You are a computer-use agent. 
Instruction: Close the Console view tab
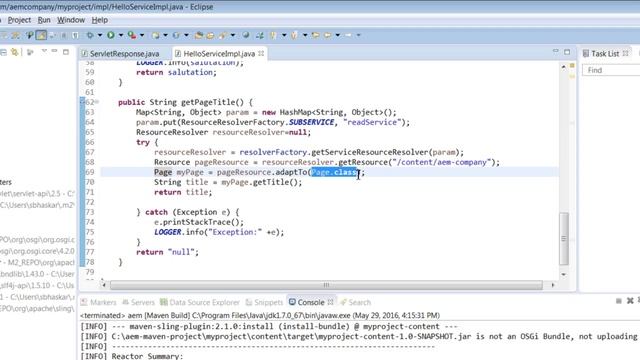[x=331, y=302]
